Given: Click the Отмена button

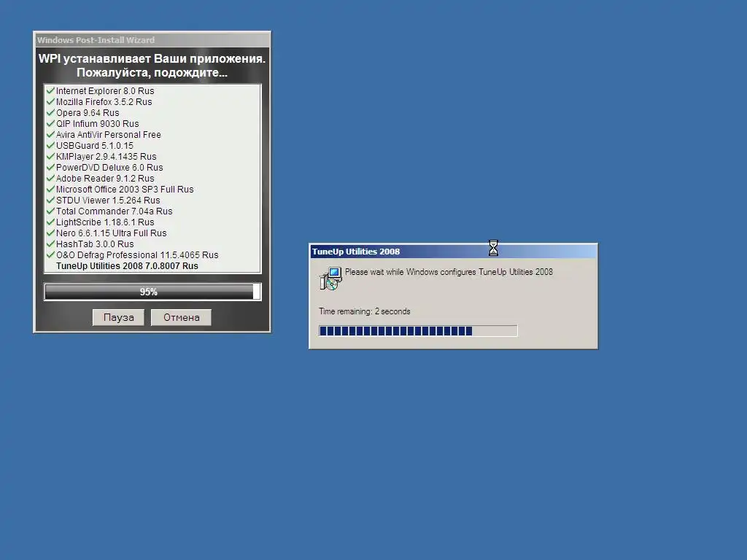Looking at the screenshot, I should pos(181,318).
